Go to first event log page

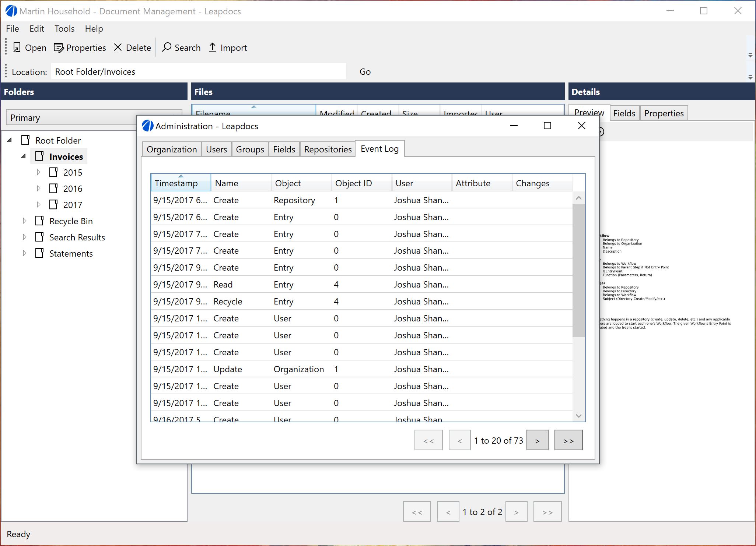[x=428, y=440]
